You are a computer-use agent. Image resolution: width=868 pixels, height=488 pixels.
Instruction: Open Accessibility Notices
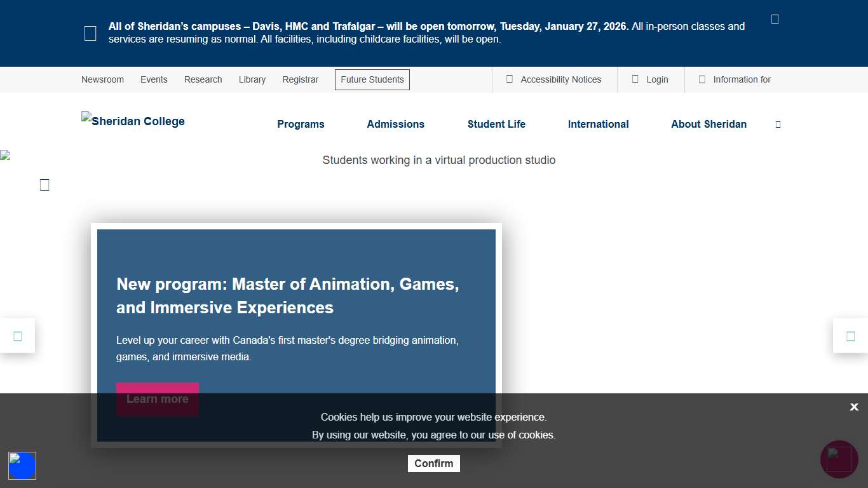click(x=554, y=79)
